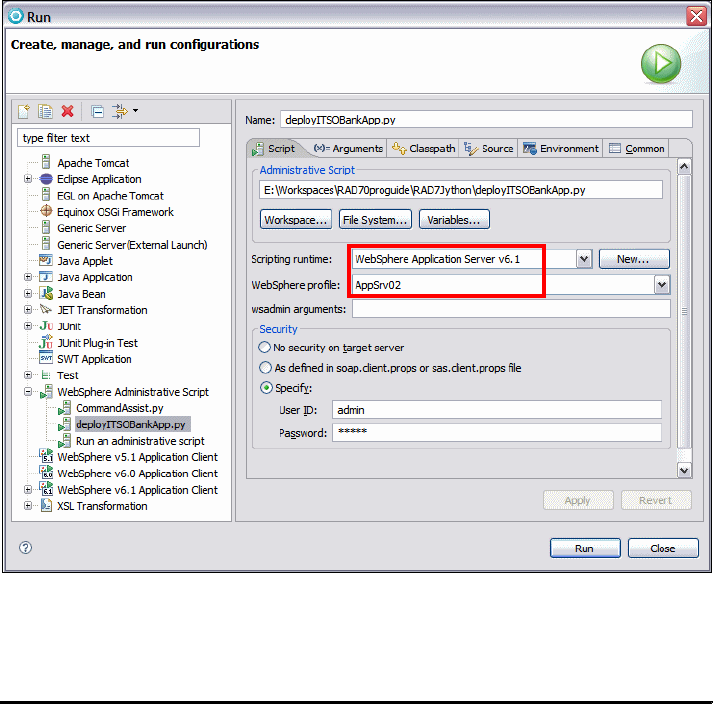Delete selected configuration with red X icon
Viewport: 713px width, 704px height.
(x=68, y=111)
